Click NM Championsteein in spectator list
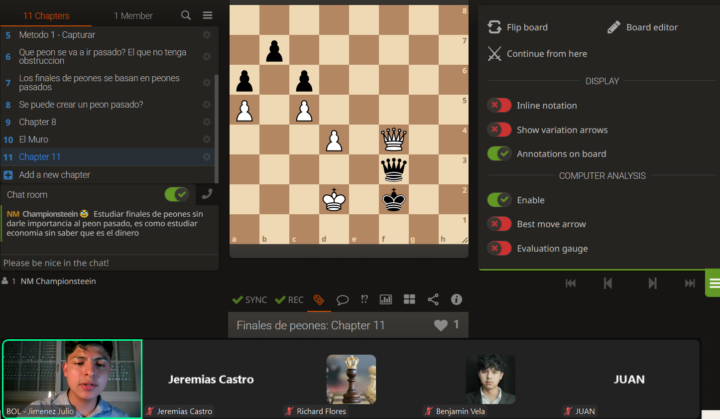Image resolution: width=720 pixels, height=419 pixels. [x=58, y=281]
